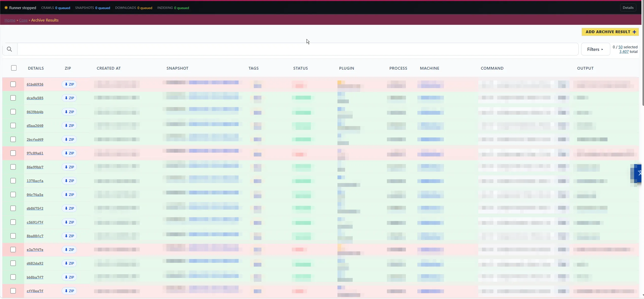Expand the Filters panel
Image resolution: width=644 pixels, height=299 pixels.
coord(595,49)
